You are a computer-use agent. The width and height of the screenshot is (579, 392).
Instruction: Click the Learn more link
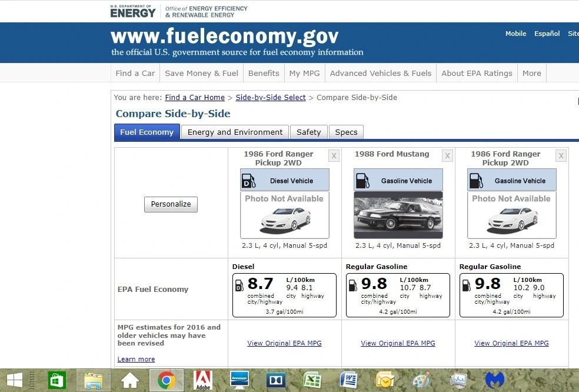(137, 359)
